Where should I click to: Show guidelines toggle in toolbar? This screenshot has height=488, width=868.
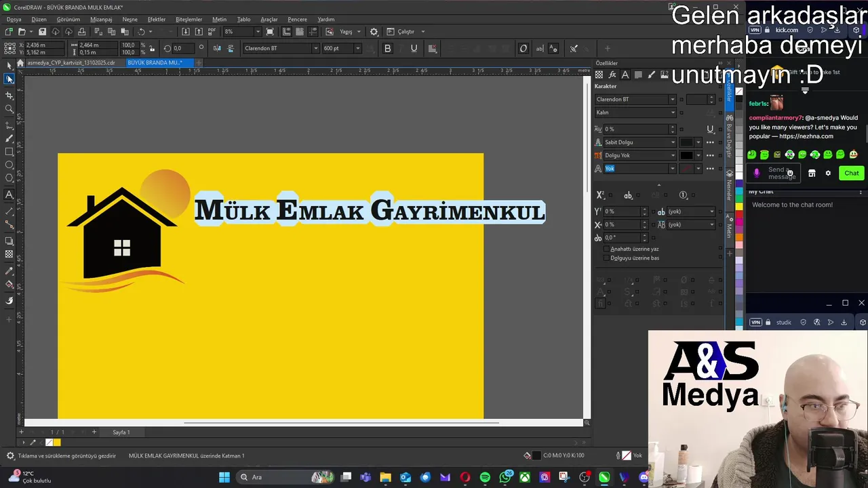pyautogui.click(x=313, y=32)
